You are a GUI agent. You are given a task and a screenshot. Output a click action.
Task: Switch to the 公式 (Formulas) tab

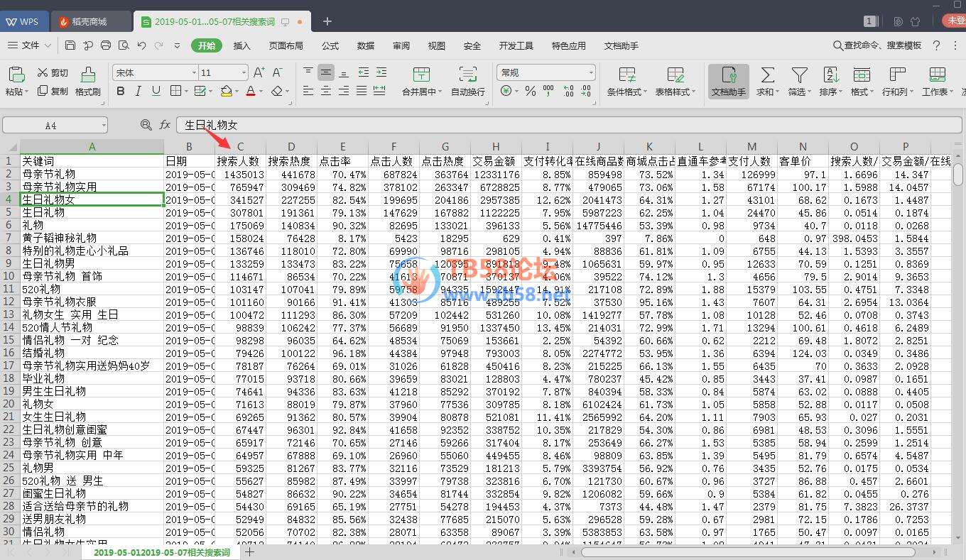330,45
